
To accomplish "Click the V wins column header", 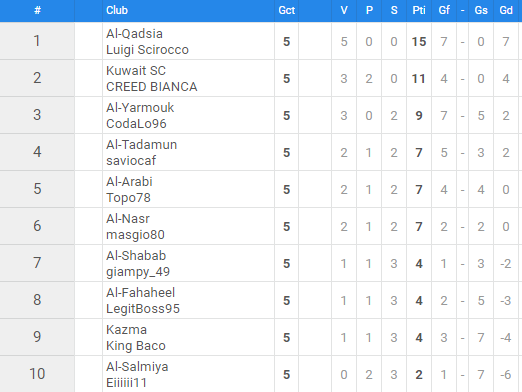I will point(344,10).
